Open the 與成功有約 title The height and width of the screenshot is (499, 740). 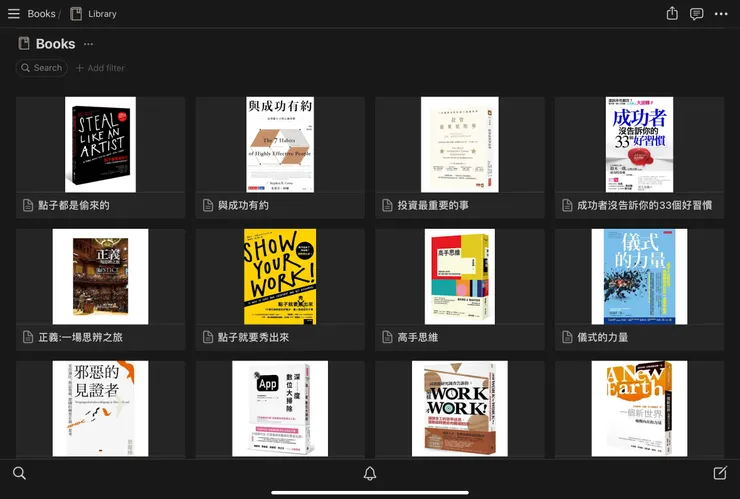point(243,205)
